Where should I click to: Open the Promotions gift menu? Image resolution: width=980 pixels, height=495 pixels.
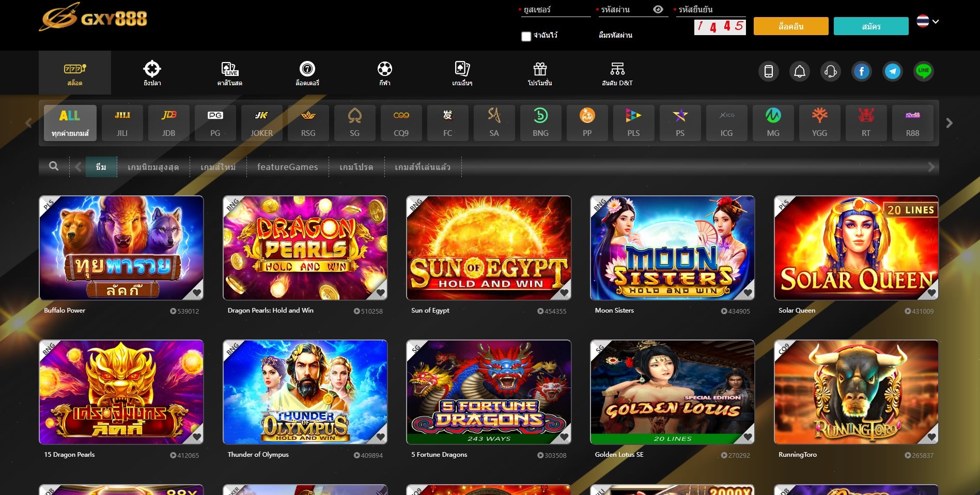(x=540, y=73)
